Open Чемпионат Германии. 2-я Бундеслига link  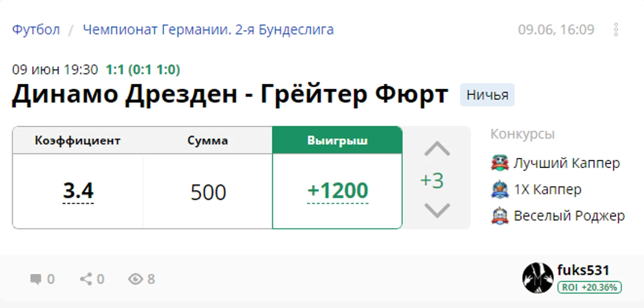208,30
